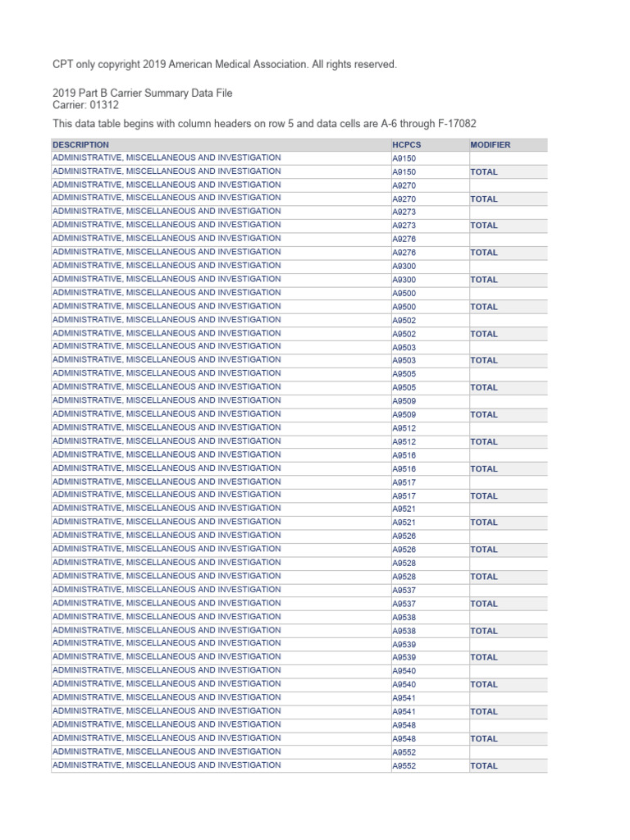This screenshot has height=840, width=630.
Task: Click TOTAL modifier in the A9270 row
Action: [x=484, y=199]
